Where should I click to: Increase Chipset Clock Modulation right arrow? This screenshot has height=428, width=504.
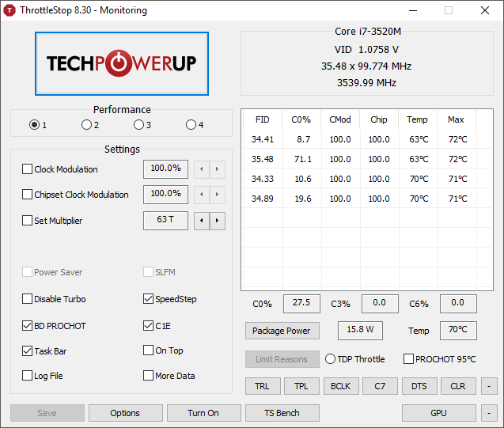point(218,195)
